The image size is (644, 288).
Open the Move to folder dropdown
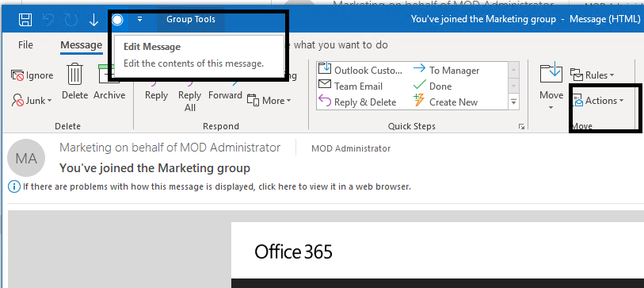[551, 86]
